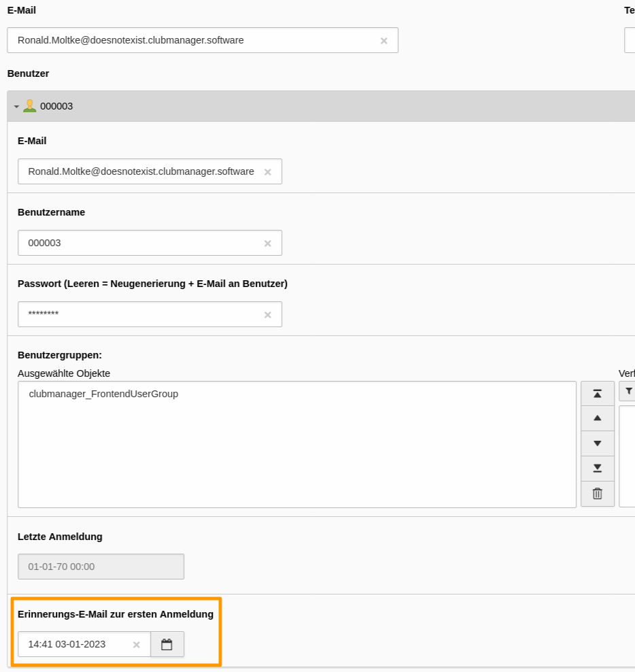Click the Benutzergruppen label
This screenshot has width=635, height=672.
point(54,355)
